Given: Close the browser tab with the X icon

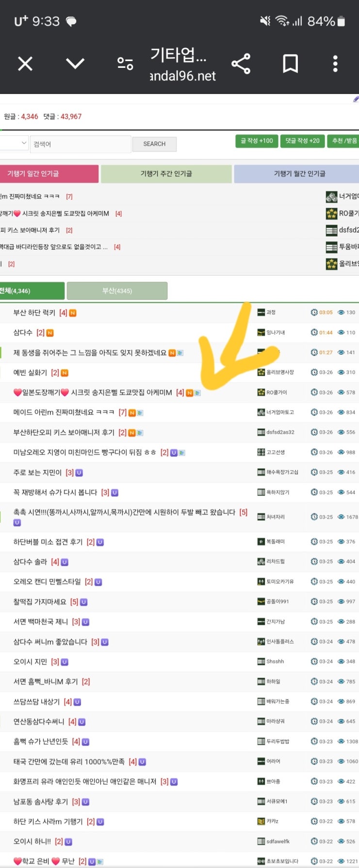Looking at the screenshot, I should click(25, 63).
